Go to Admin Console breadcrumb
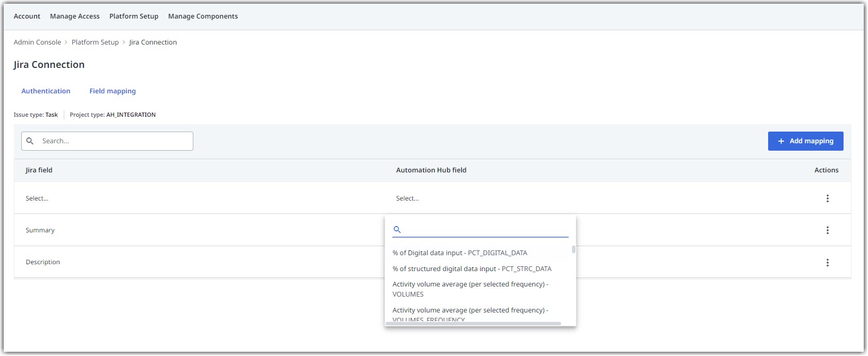Viewport: 868px width, 356px height. (37, 42)
